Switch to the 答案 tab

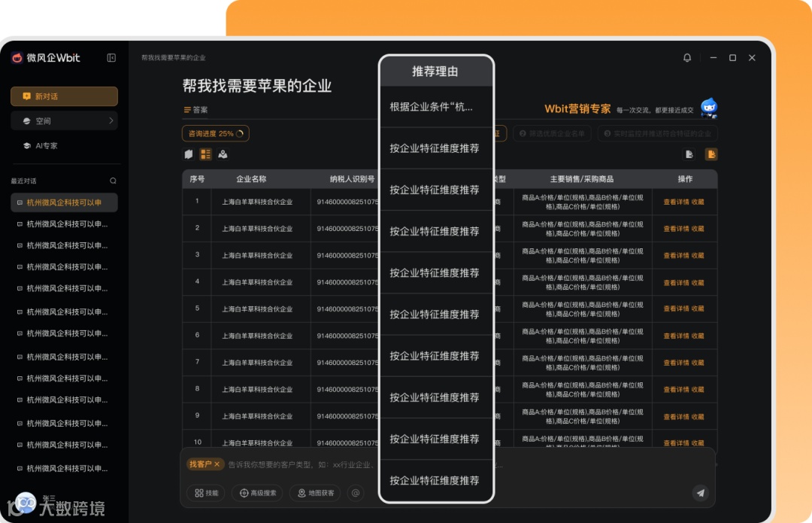(195, 110)
